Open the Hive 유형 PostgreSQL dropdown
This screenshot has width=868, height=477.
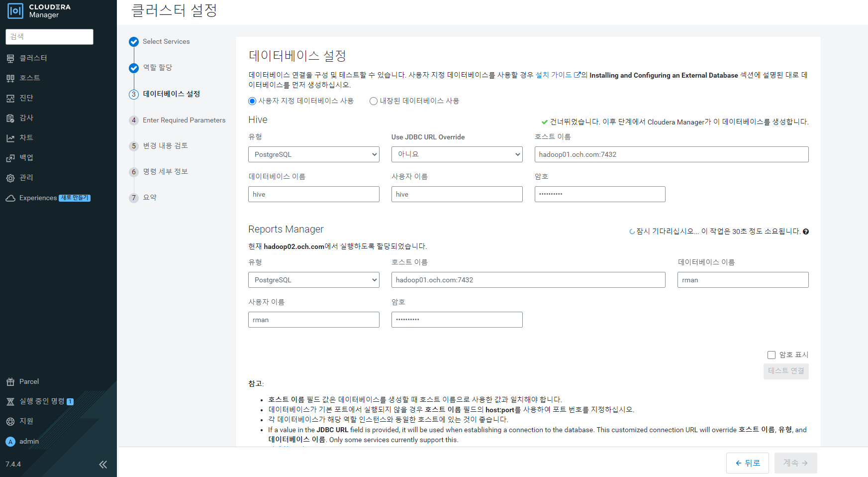tap(314, 154)
